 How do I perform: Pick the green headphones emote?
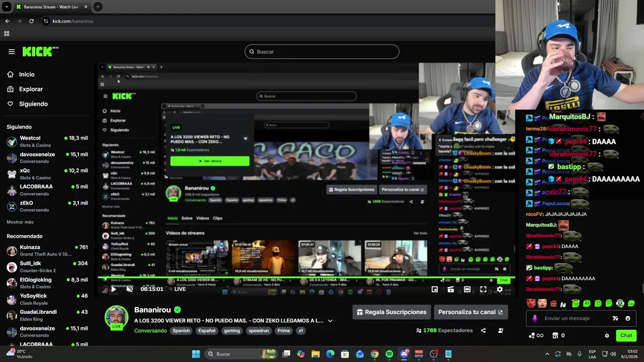620,303
